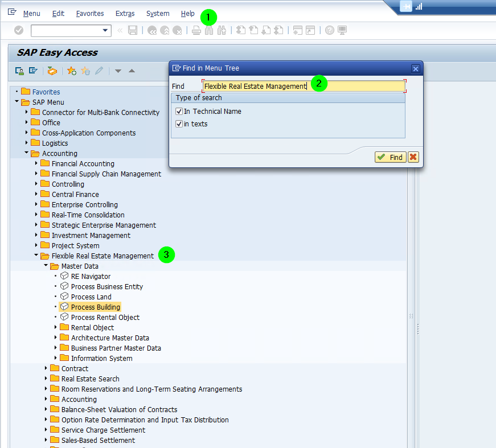Click the Delete Favorites star icon
Viewport: 496px width, 448px height.
click(85, 71)
